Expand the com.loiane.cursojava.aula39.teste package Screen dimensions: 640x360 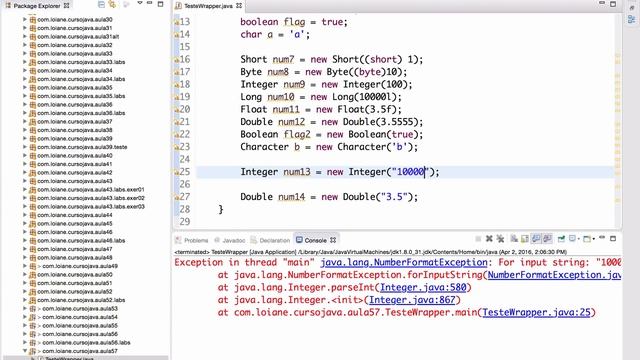[x=25, y=147]
